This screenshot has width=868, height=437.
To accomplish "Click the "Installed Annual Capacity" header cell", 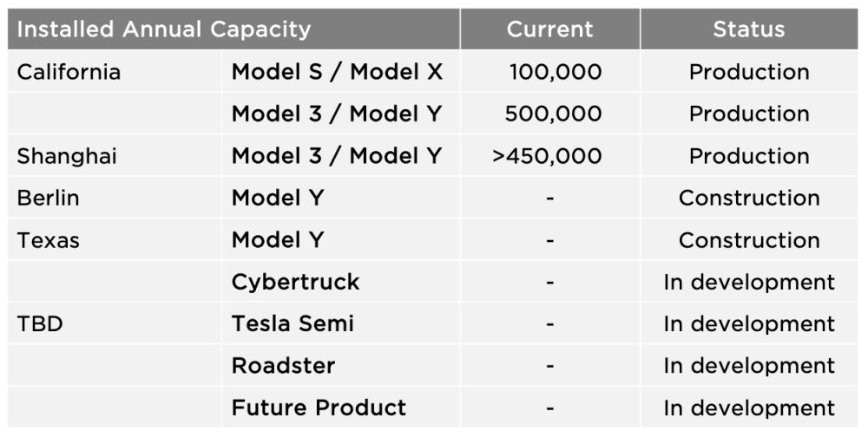I will click(164, 29).
